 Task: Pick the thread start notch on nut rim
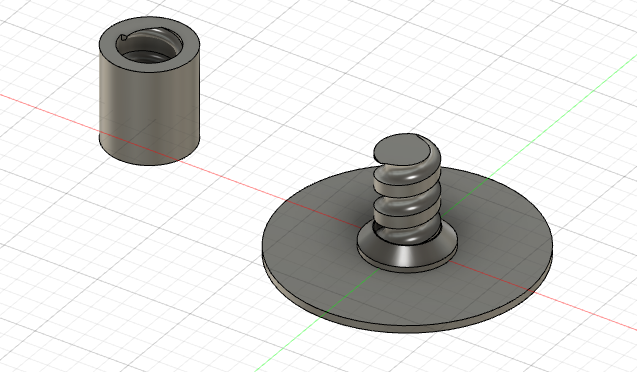(124, 38)
